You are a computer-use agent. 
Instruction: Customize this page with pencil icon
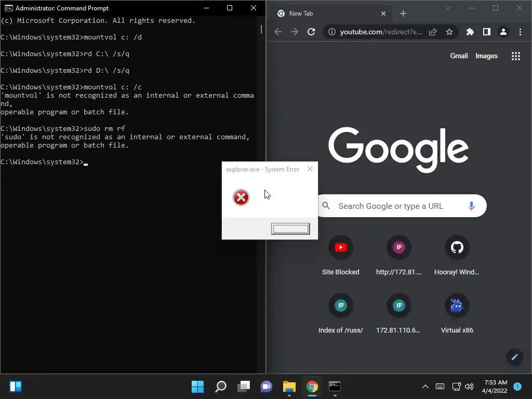coord(514,357)
